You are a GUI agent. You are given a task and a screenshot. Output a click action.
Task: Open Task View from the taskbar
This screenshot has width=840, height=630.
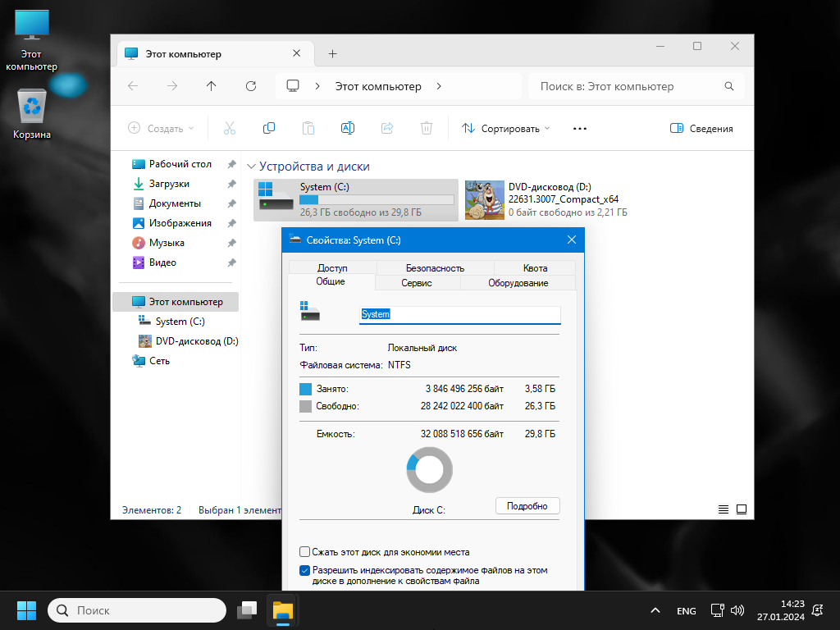click(x=247, y=610)
